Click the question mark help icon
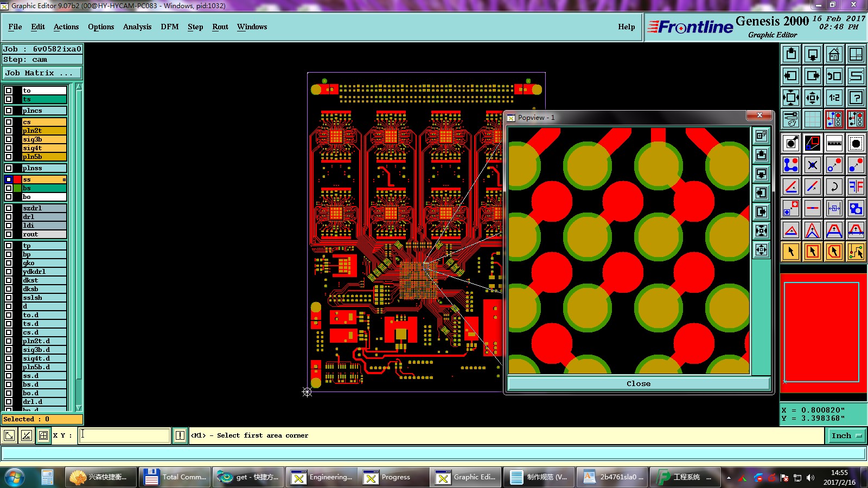 coord(856,98)
